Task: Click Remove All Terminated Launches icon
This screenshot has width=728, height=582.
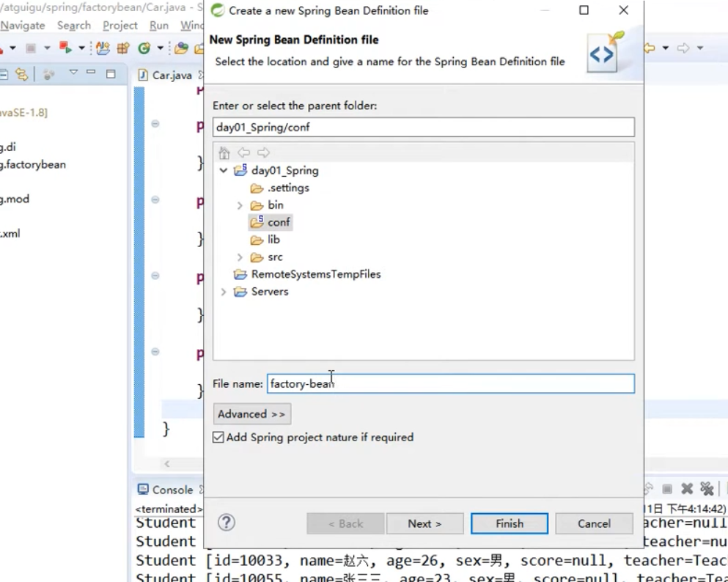Action: [x=707, y=489]
